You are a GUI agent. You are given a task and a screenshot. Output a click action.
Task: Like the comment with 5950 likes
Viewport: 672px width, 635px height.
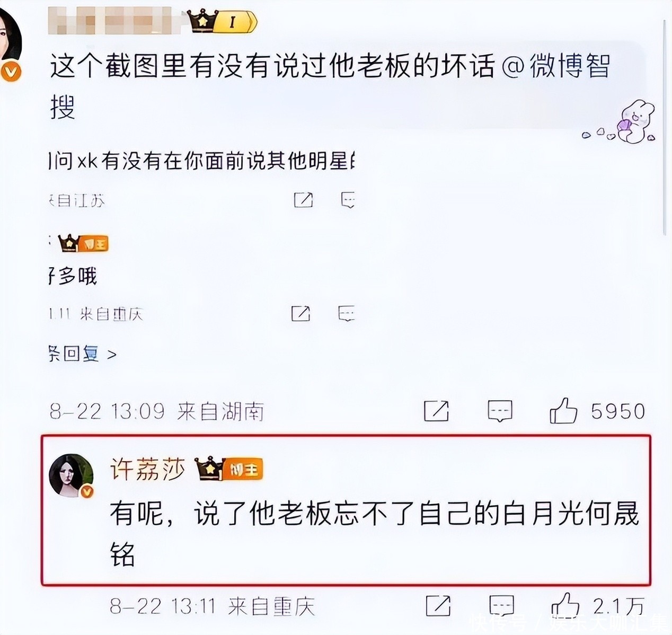pos(563,411)
